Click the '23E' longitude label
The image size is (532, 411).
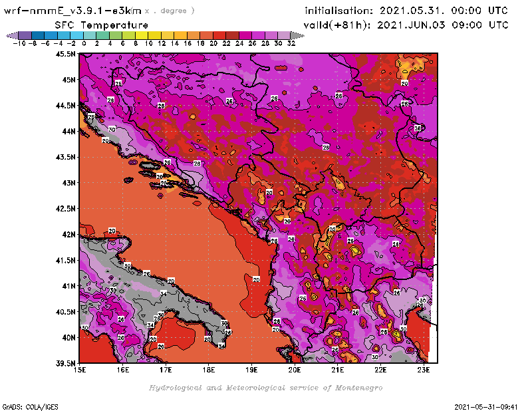(424, 370)
